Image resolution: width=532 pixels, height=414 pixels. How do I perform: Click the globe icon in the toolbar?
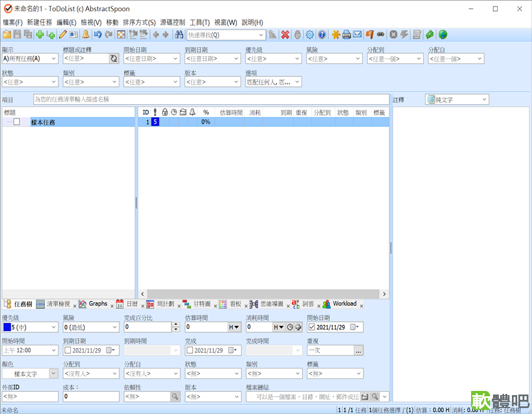[442, 35]
